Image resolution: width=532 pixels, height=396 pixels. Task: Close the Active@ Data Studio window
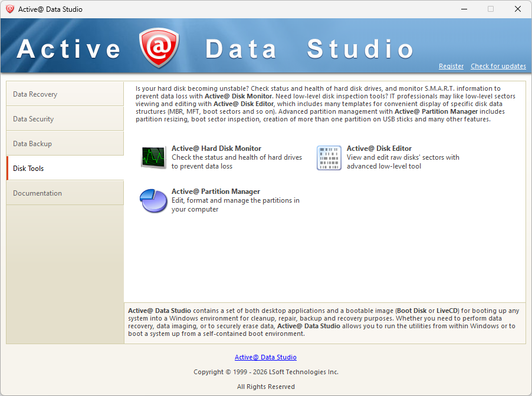(x=518, y=9)
